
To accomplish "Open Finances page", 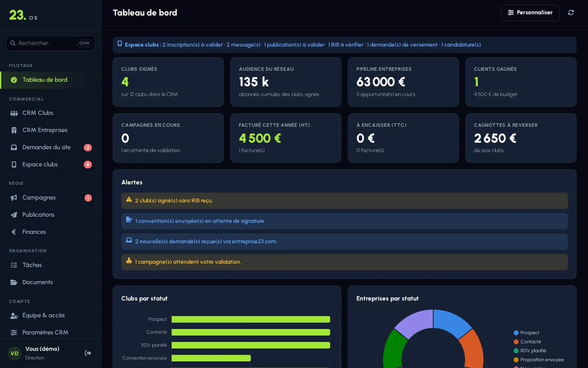I will point(51,232).
